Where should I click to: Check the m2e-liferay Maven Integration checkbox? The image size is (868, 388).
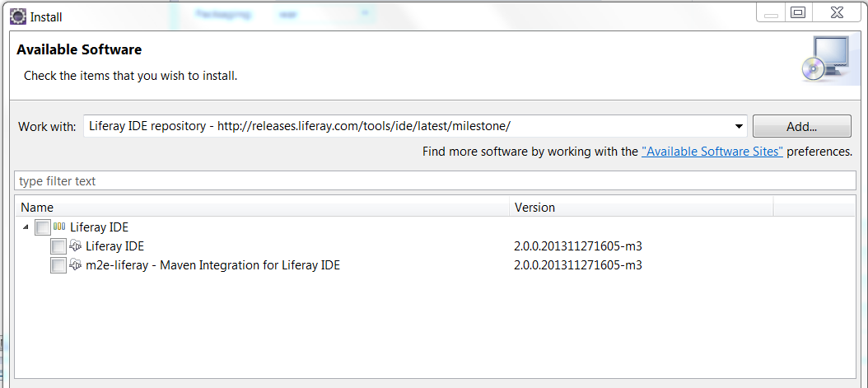click(x=58, y=265)
